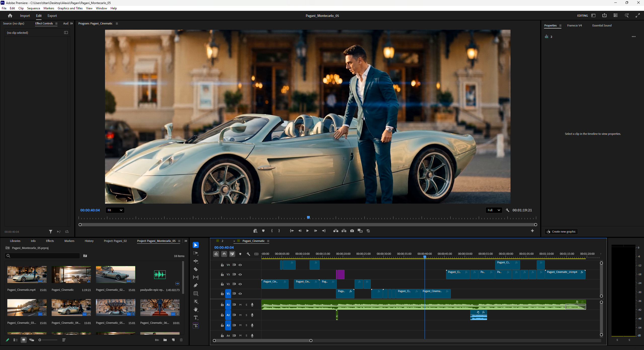Switch to the Essential Sound tab
The width and height of the screenshot is (644, 350).
[x=602, y=25]
